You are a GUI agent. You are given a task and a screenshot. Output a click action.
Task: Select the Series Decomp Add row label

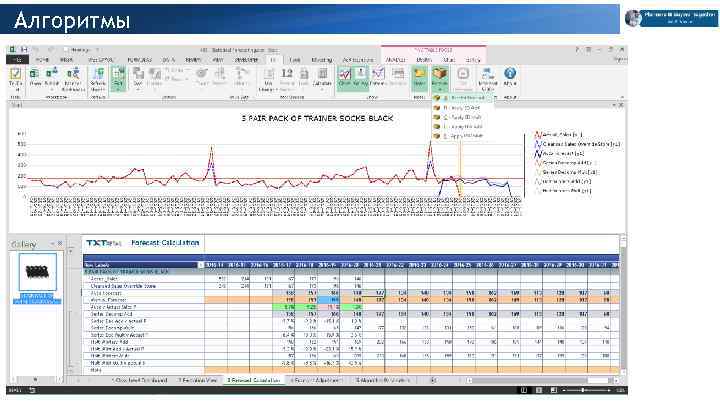(x=110, y=314)
